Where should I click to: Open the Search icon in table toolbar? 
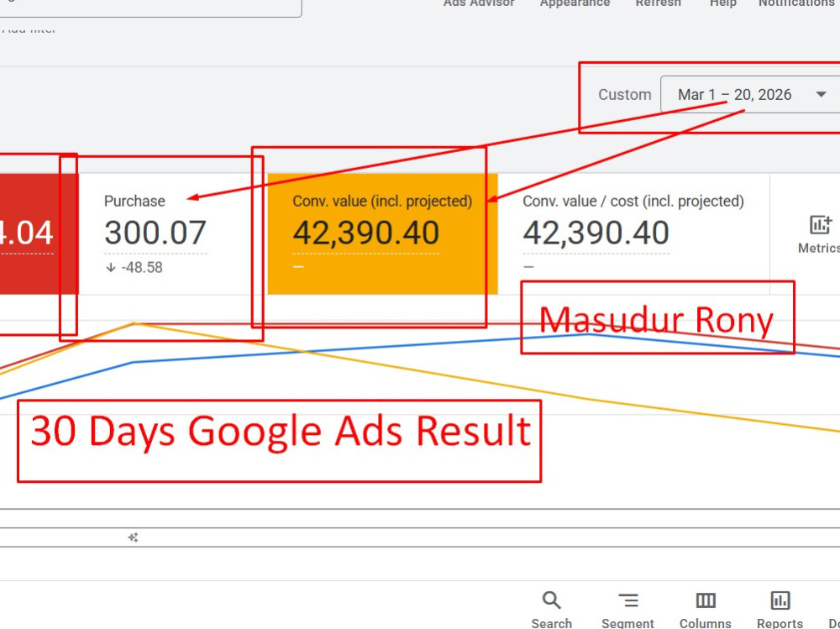click(x=551, y=600)
